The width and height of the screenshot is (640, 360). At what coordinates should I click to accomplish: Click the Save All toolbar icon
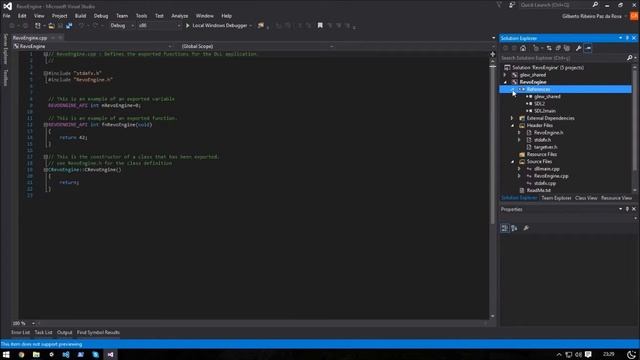point(69,25)
